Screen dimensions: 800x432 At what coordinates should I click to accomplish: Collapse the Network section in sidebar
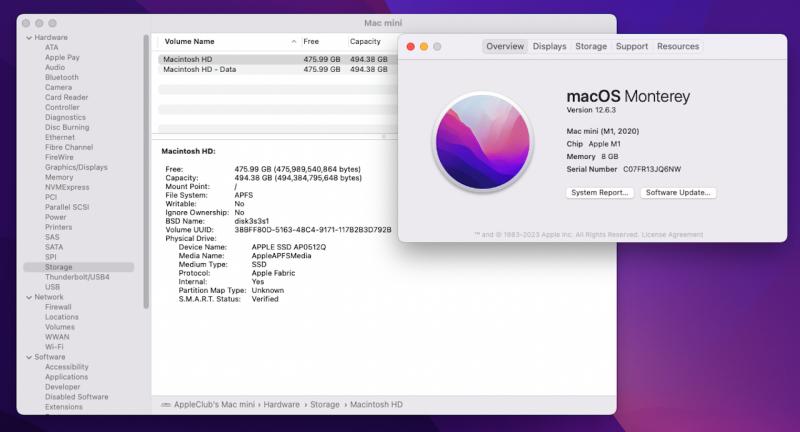(29, 297)
